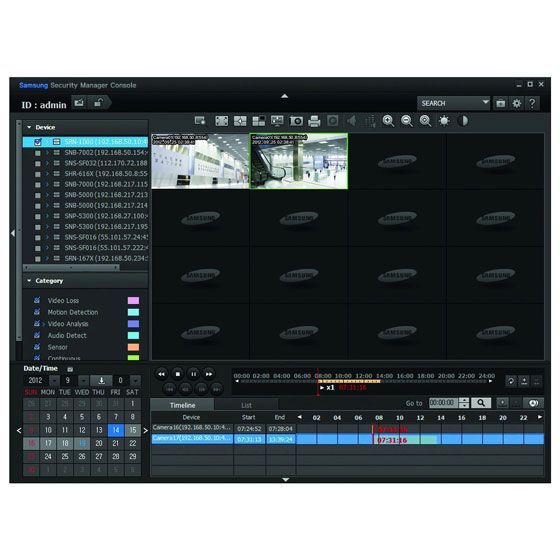The image size is (560, 560).
Task: Select the escalator camera video thumbnail
Action: (299, 161)
